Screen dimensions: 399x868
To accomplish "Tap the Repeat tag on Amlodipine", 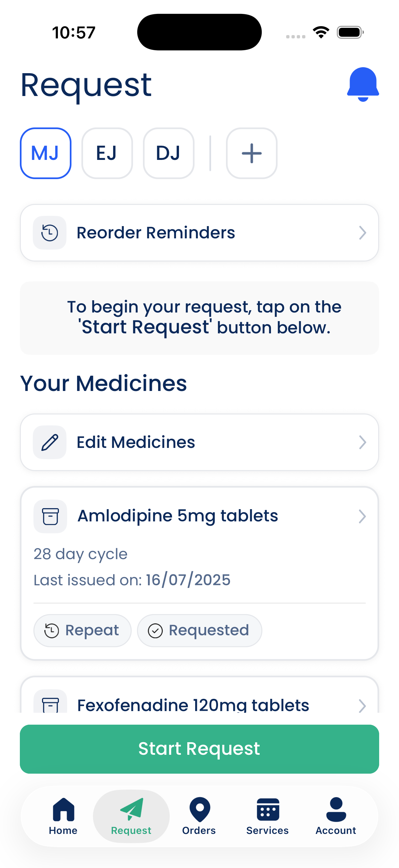I will [82, 630].
